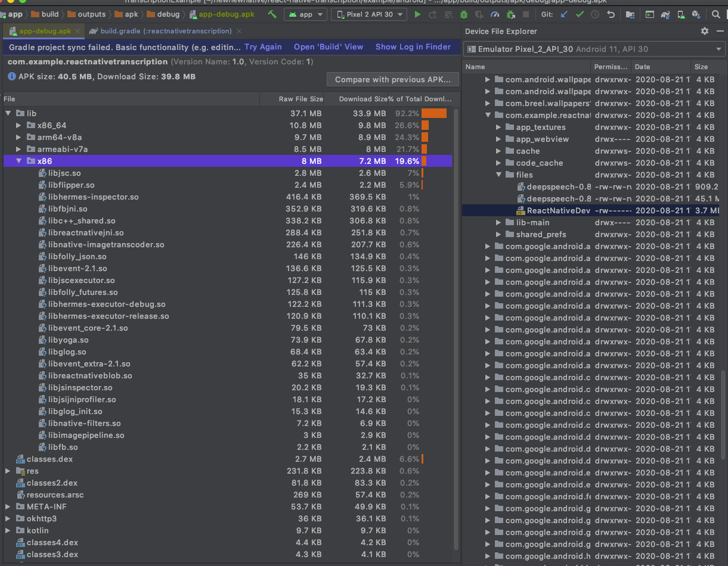Click the Make Project hammer icon
The image size is (728, 566).
click(272, 14)
